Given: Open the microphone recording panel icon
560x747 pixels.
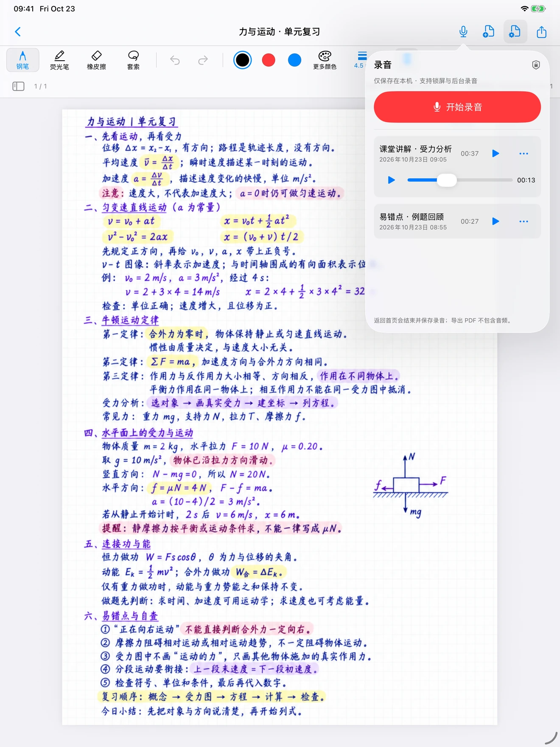Looking at the screenshot, I should pos(463,32).
